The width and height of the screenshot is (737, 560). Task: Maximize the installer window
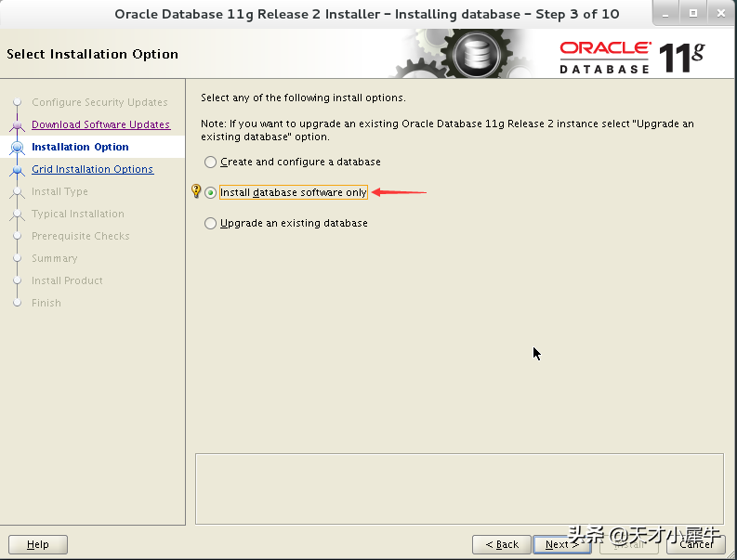693,14
